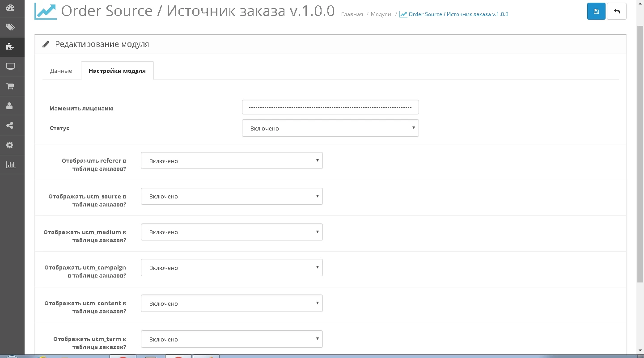Click the Модули breadcrumb link
This screenshot has height=358, width=644.
[381, 14]
